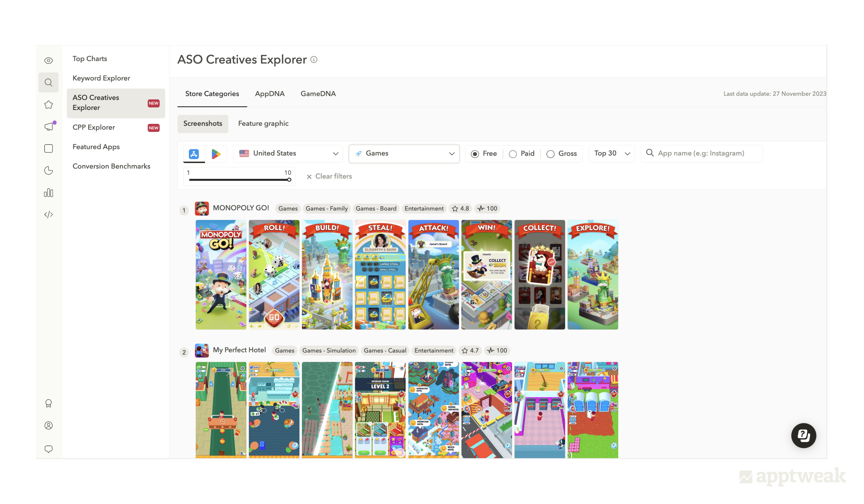Select the Feature graphic sub-tab

pos(263,123)
